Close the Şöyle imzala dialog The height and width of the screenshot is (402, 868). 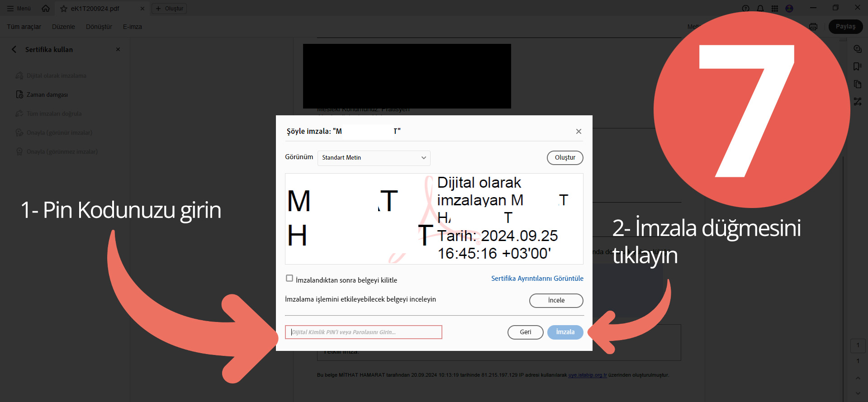pos(579,131)
